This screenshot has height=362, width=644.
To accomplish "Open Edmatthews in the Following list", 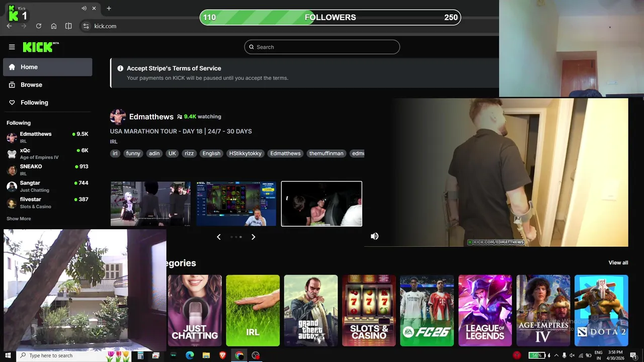I will [x=47, y=137].
